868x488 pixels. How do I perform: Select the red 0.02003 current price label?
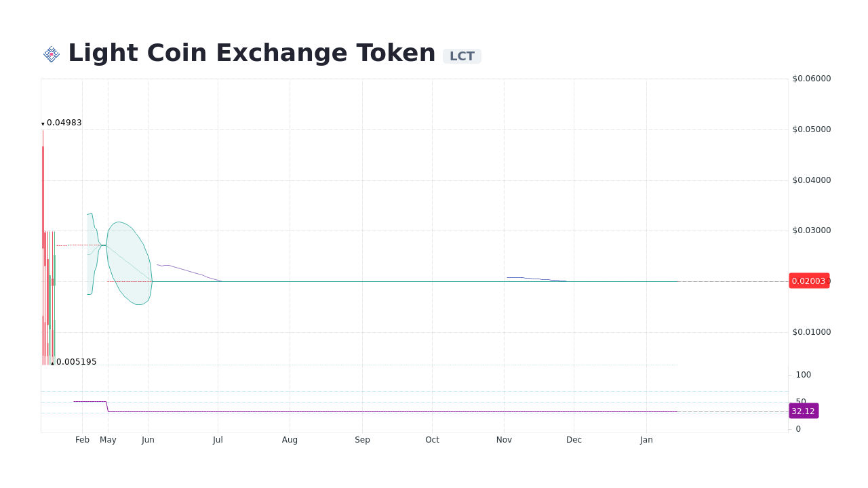pos(808,281)
